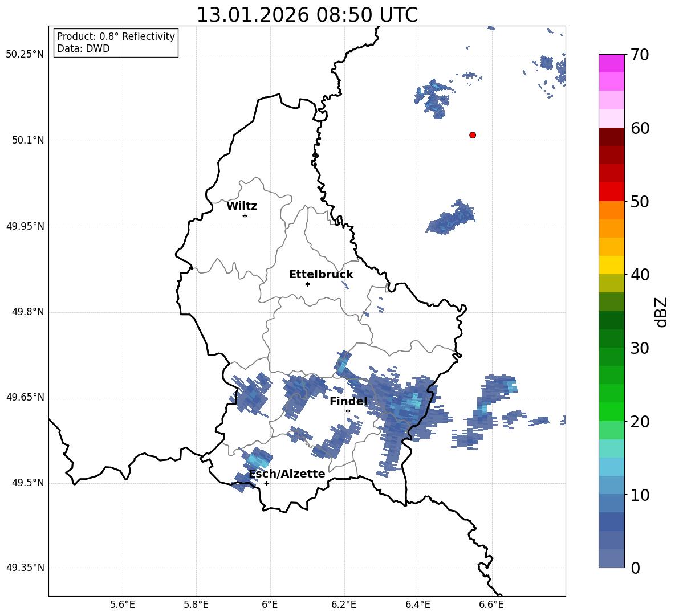Click the Ettelbruck city label
Screen dimensions: 675x616
click(321, 275)
